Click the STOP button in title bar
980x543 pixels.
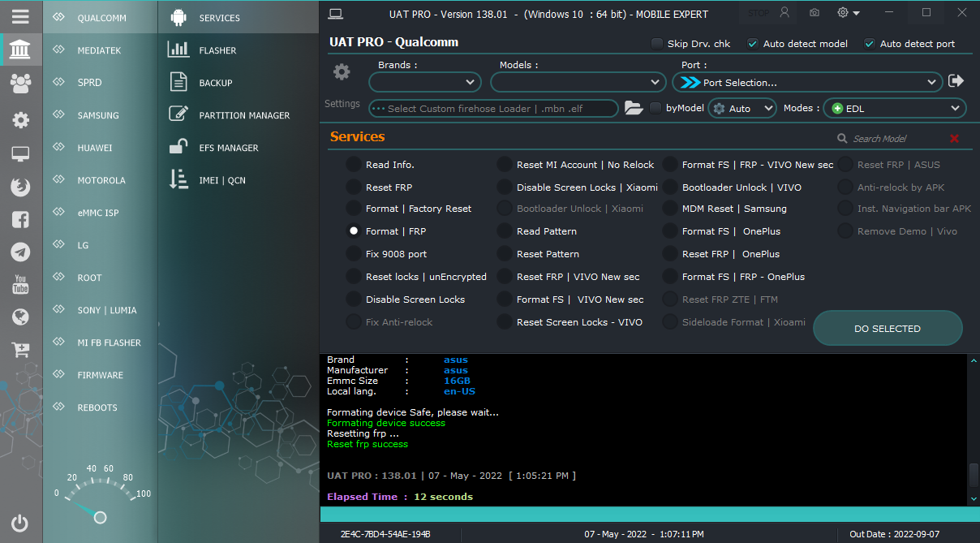pyautogui.click(x=759, y=13)
